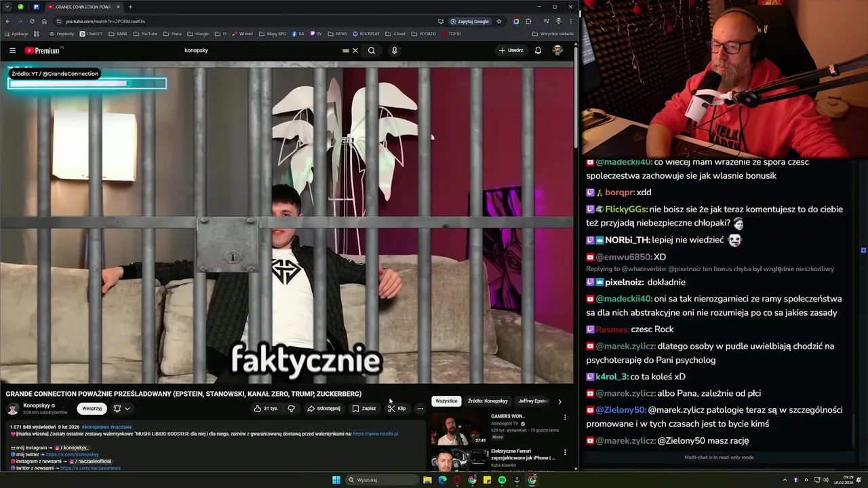
Task: Toggle channel notification bell setting
Action: 117,409
